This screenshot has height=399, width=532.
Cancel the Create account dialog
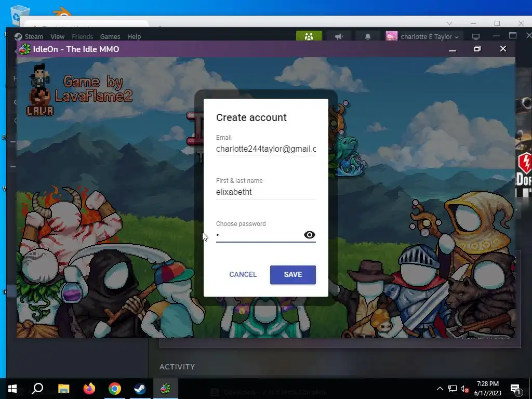pos(243,274)
